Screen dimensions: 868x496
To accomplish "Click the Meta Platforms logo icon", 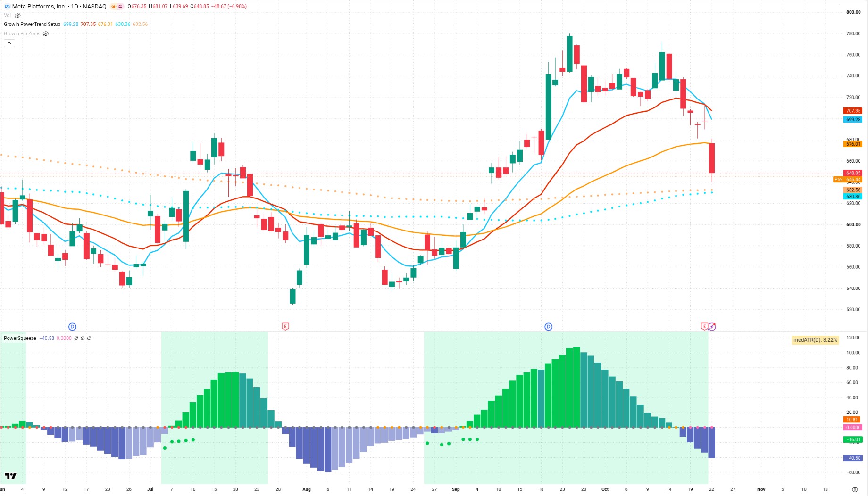I will (x=7, y=7).
